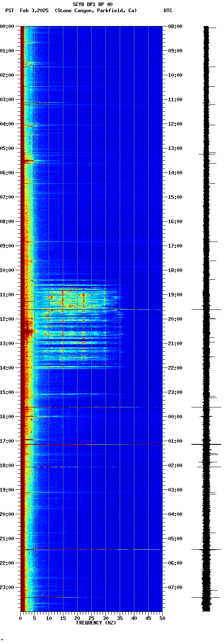Click the 'PST' time zone label
Viewport: 224px width, 644px height.
point(9,11)
